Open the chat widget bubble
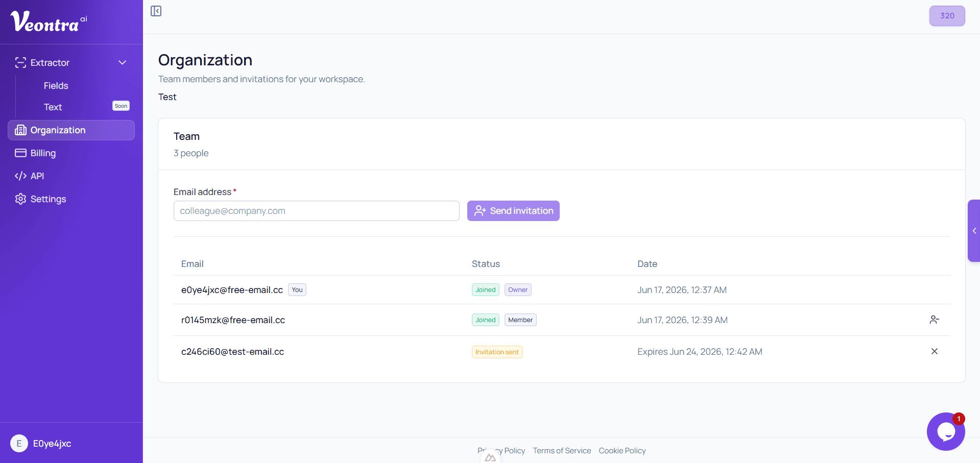The width and height of the screenshot is (980, 463). [946, 432]
